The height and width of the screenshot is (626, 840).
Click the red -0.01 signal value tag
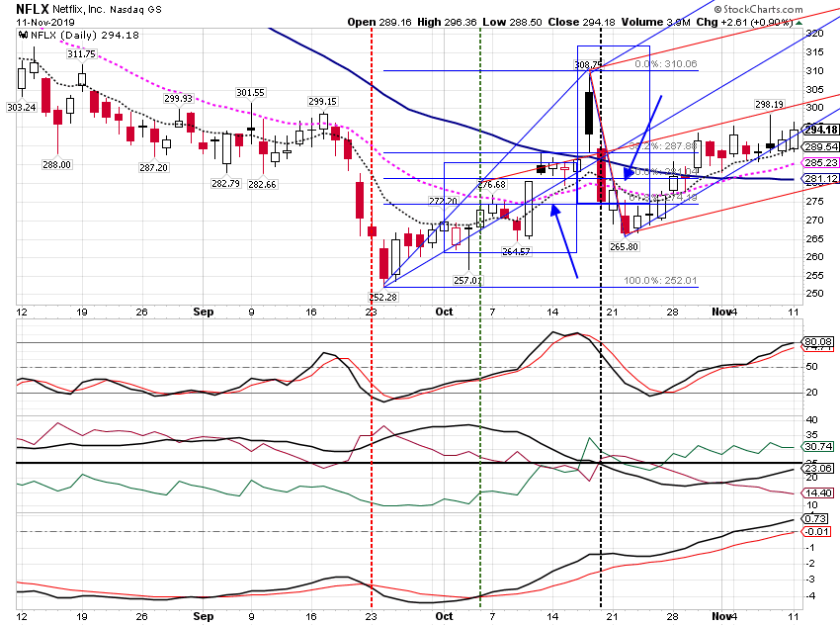[816, 532]
